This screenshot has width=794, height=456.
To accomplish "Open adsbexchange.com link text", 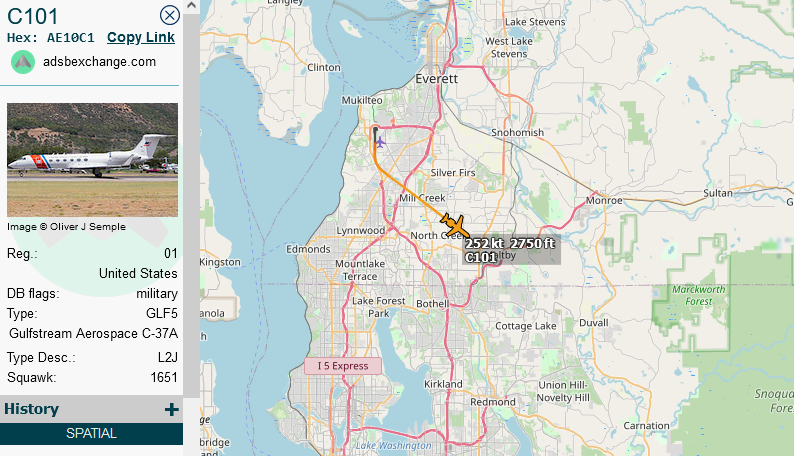I will click(99, 62).
